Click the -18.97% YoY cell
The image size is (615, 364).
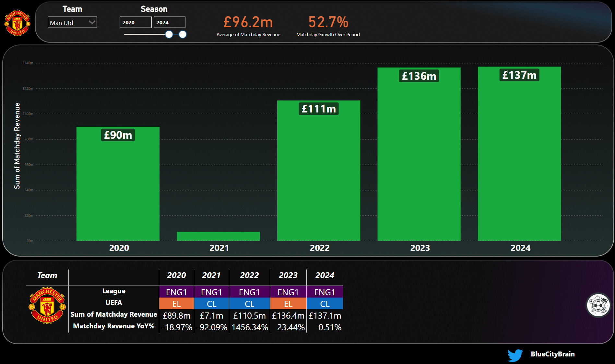[x=177, y=327]
